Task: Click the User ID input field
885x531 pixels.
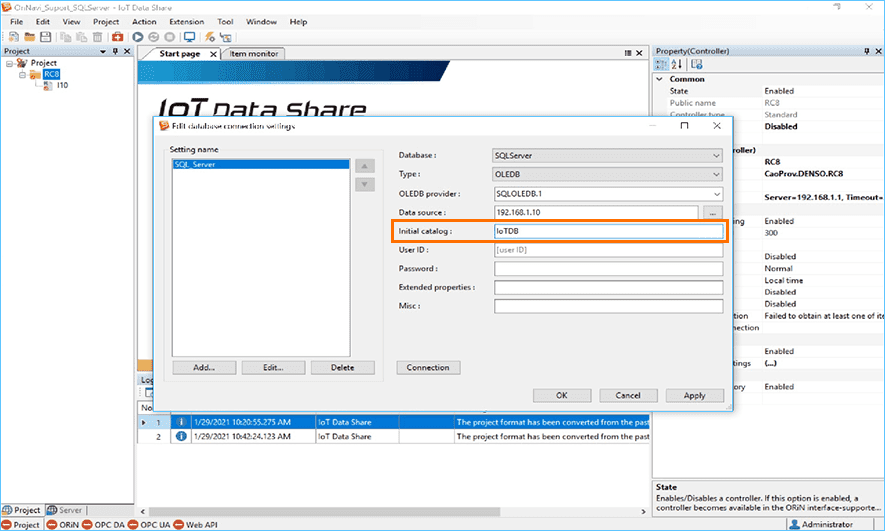Action: point(608,249)
